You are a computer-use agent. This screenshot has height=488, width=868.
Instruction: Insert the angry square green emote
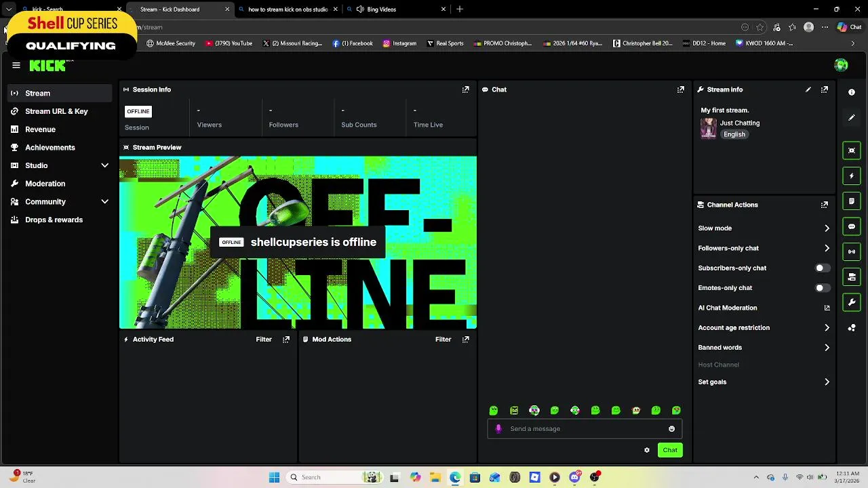click(514, 411)
